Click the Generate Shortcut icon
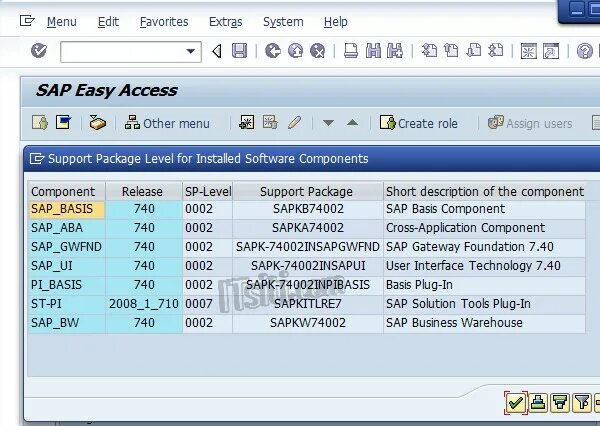 (x=551, y=51)
